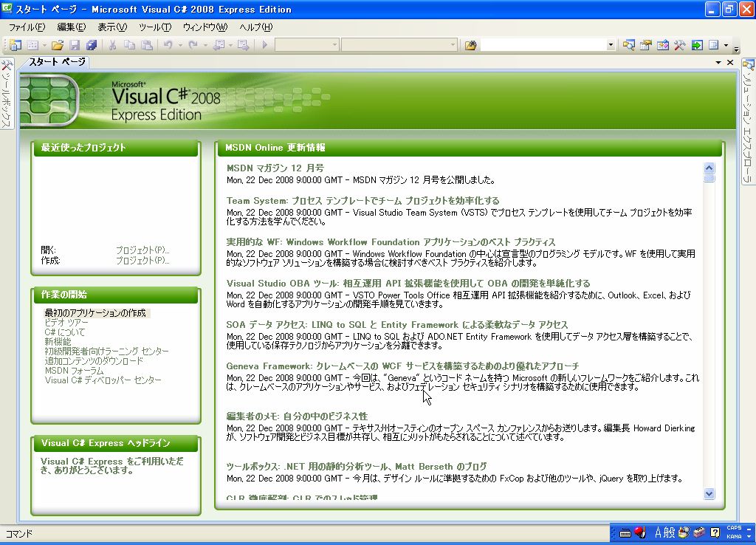This screenshot has height=545, width=756.
Task: Click inside the Find text box
Action: 543,45
